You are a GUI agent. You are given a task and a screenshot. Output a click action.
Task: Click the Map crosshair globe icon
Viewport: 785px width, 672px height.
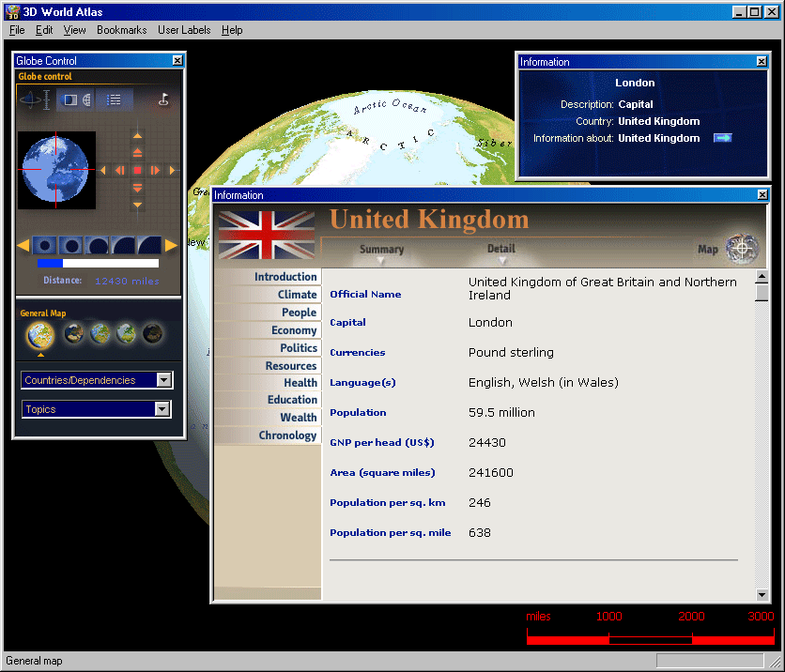pos(743,249)
